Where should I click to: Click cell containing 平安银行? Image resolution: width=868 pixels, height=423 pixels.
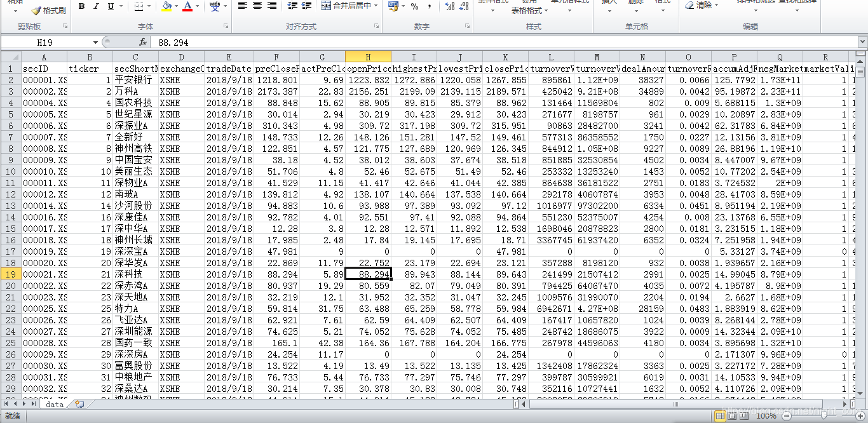coord(136,80)
